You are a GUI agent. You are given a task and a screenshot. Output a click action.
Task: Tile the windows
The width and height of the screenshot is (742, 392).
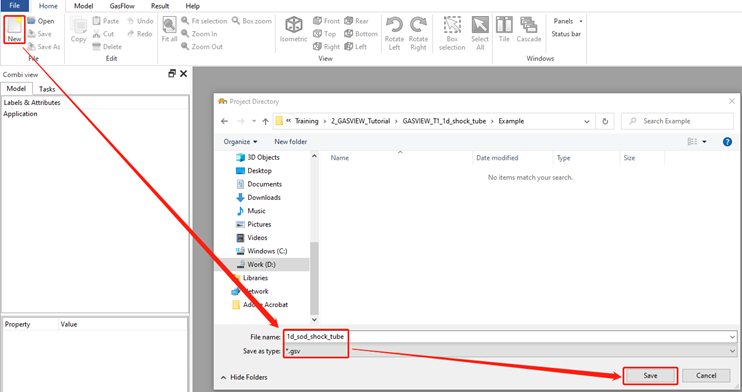coord(504,29)
